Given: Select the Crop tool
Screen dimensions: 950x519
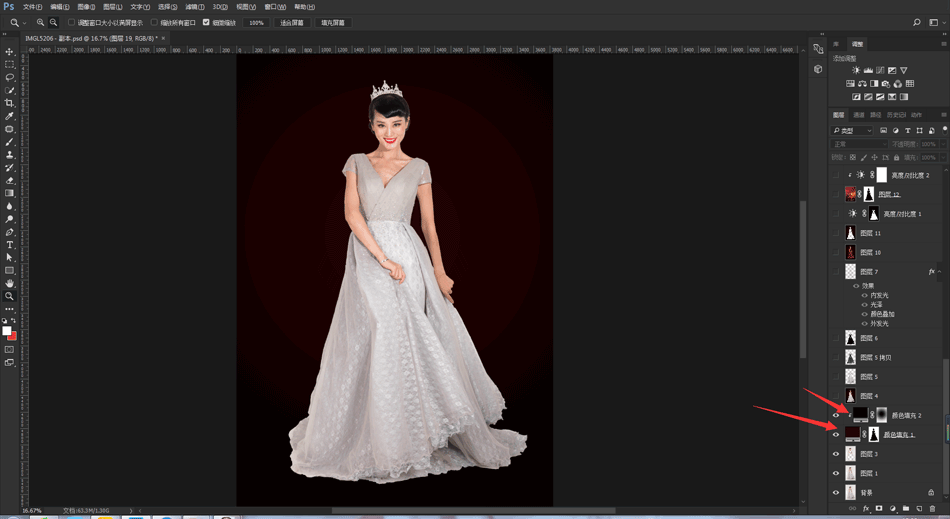Looking at the screenshot, I should [x=10, y=103].
